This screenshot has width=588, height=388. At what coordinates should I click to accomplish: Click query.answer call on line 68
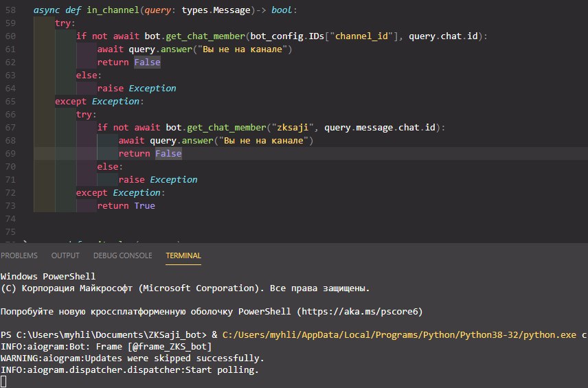pos(181,141)
